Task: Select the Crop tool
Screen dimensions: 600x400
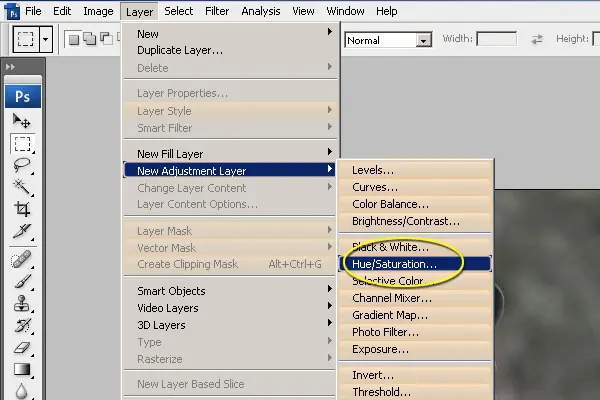Action: pos(22,209)
